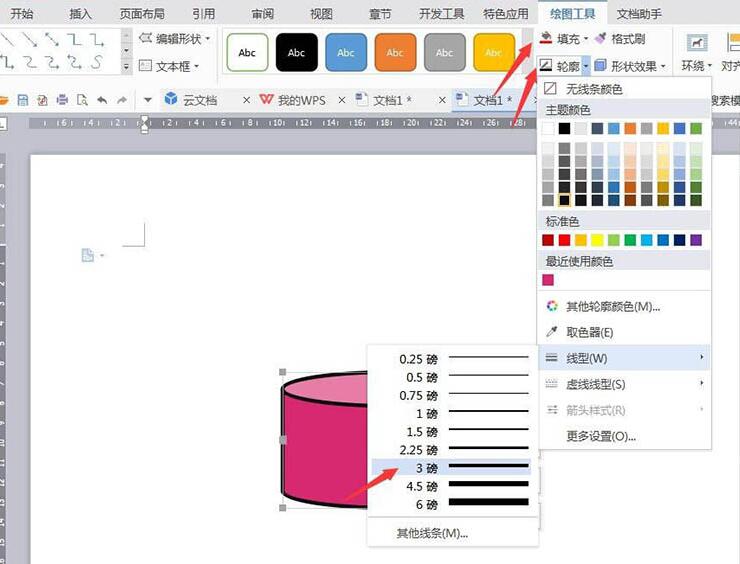Click the undo arrow icon

pyautogui.click(x=102, y=100)
